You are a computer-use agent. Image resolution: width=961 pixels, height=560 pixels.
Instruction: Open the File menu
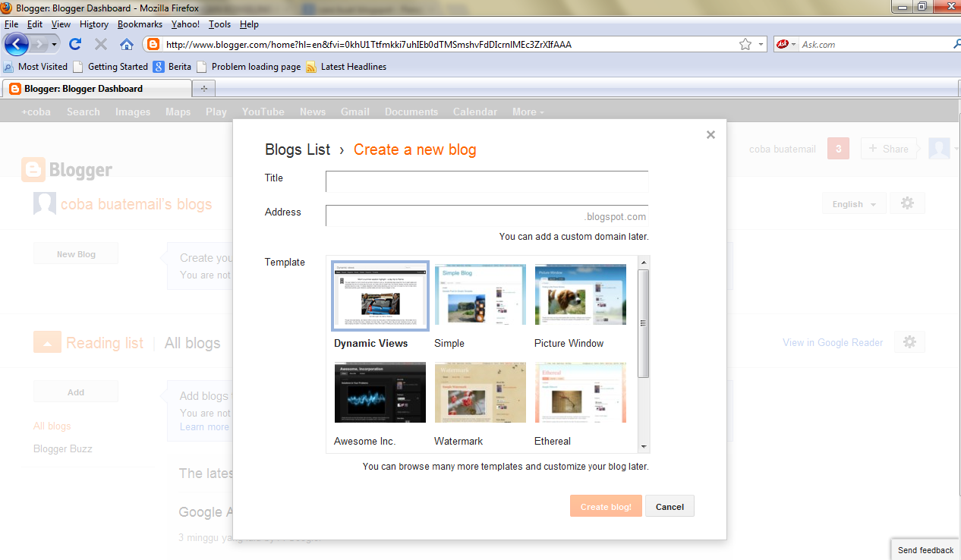coord(11,24)
